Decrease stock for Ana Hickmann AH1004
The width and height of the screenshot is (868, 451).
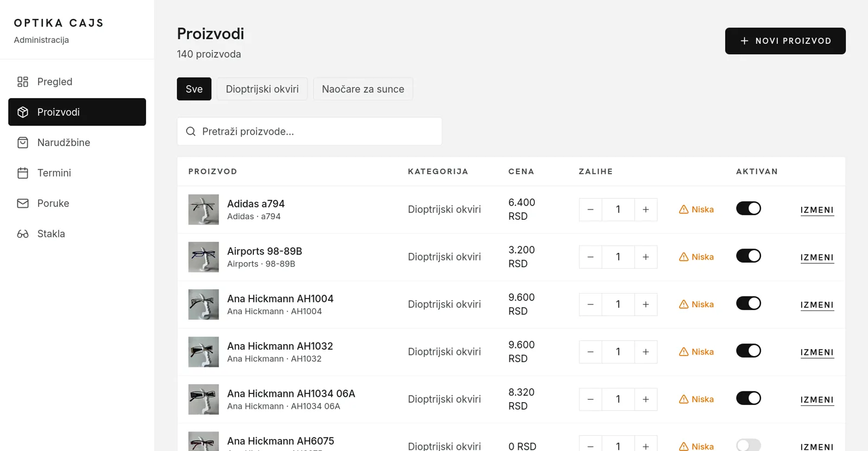[591, 304]
